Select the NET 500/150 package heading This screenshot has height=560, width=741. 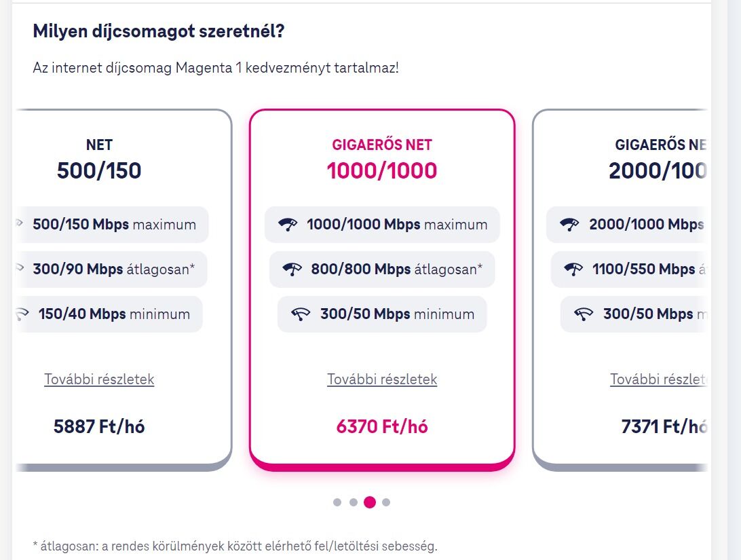click(99, 160)
